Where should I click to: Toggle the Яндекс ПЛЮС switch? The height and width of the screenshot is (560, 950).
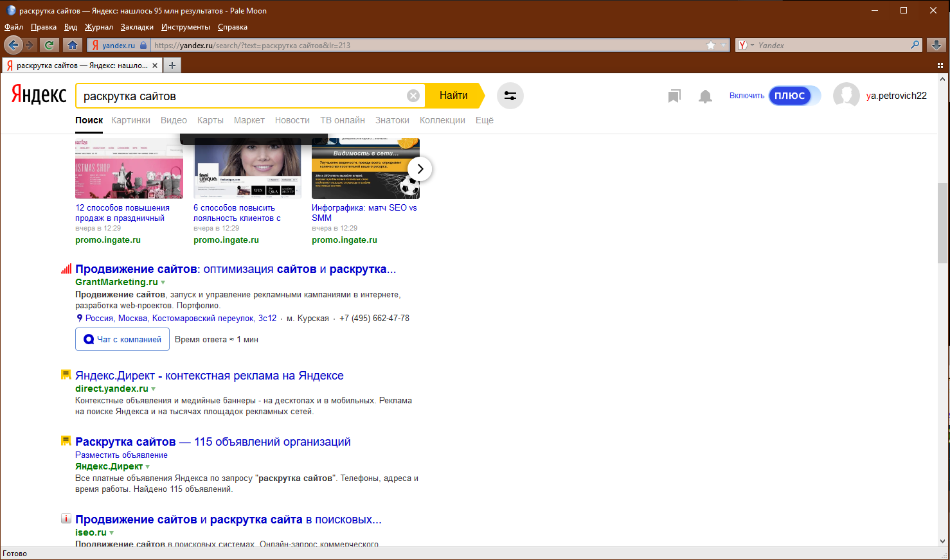point(795,96)
